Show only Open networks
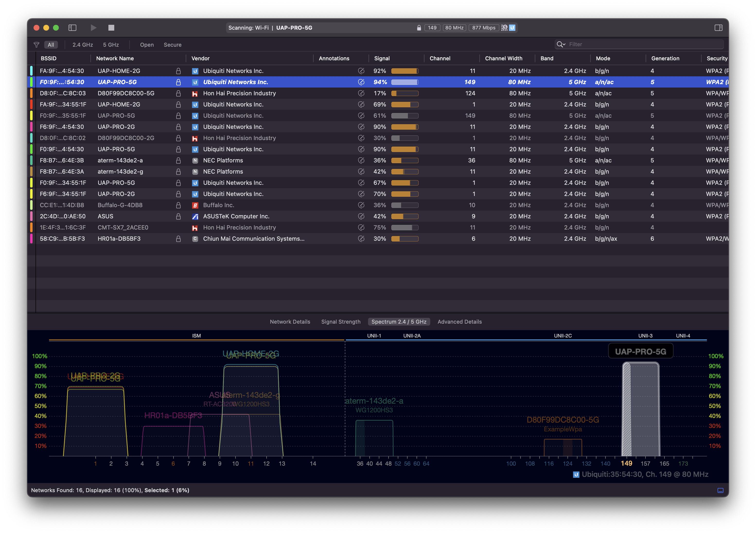The image size is (756, 533). [x=147, y=45]
